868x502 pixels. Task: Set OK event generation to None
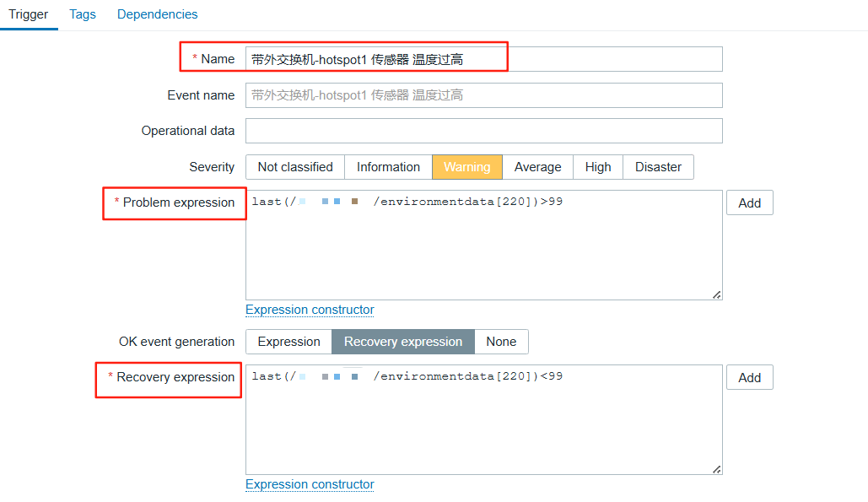501,342
